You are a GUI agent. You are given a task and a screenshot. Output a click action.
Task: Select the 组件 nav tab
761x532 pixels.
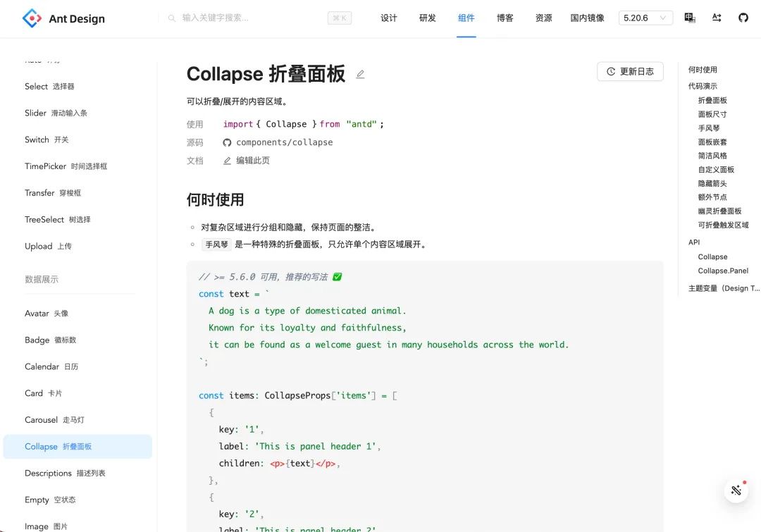(466, 18)
